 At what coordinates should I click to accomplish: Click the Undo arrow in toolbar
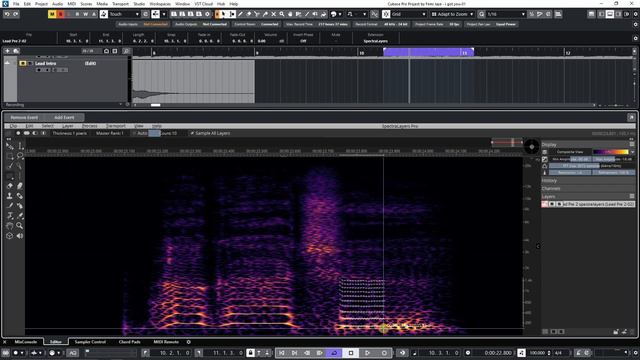7,14
